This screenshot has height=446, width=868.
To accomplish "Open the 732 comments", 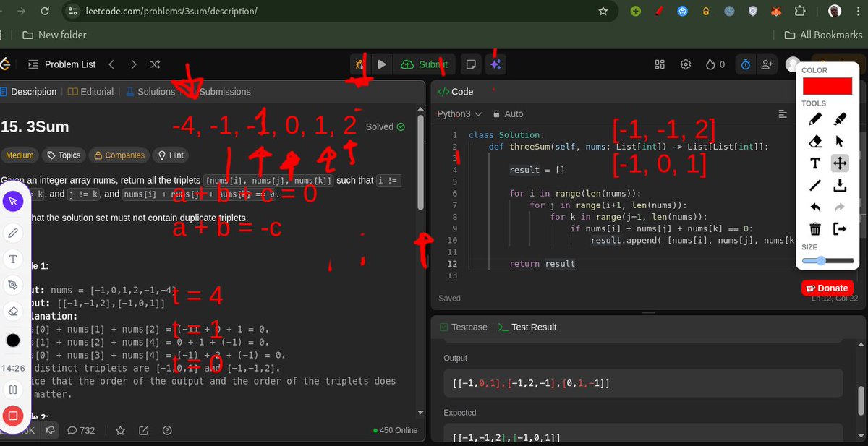I will coord(81,430).
